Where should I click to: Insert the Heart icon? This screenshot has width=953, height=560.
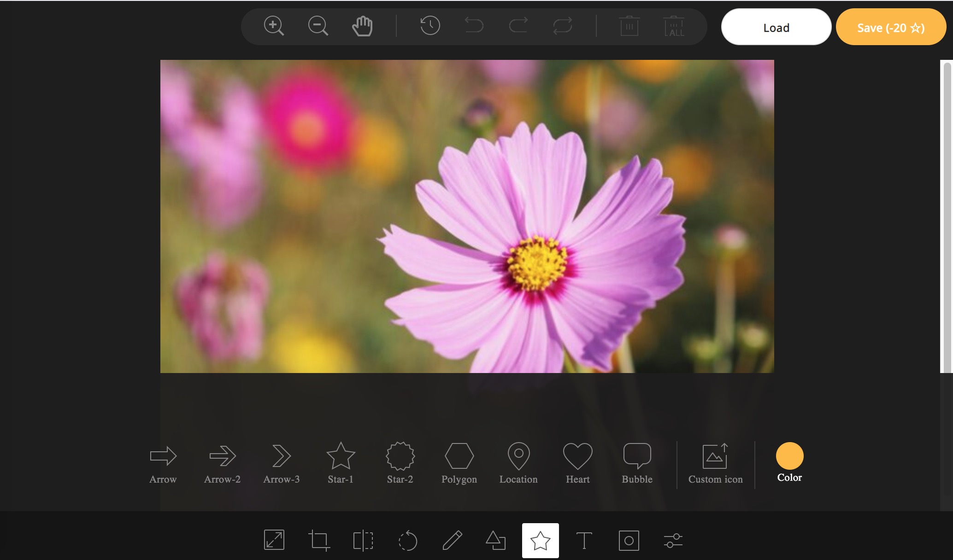coord(577,463)
